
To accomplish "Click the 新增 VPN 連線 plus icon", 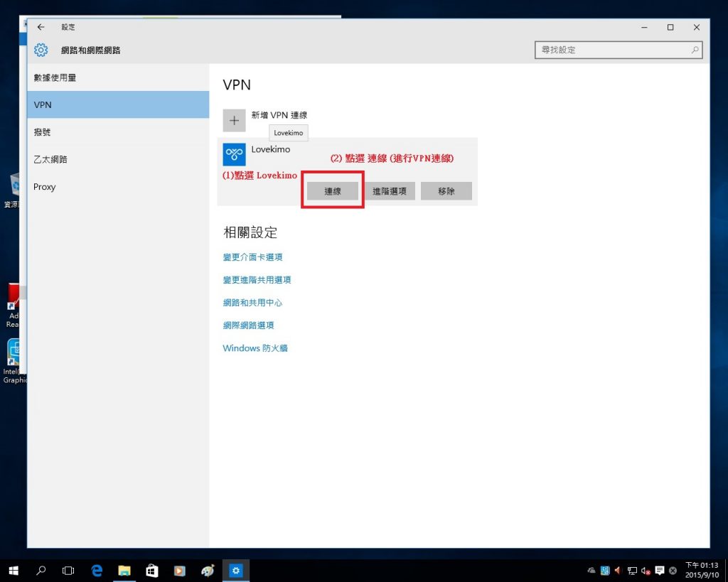I will pyautogui.click(x=234, y=120).
